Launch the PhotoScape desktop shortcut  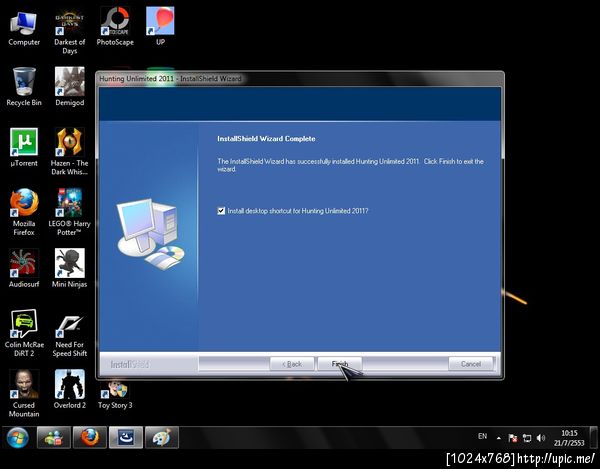[x=115, y=27]
